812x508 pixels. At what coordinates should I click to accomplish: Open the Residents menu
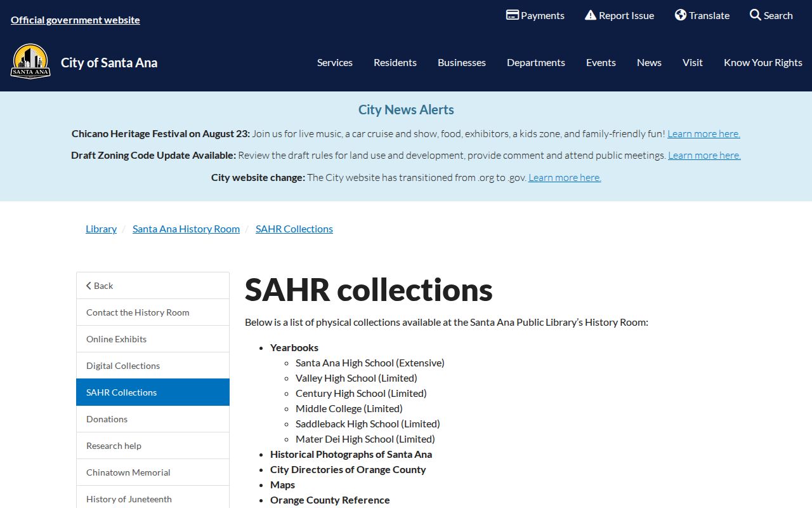tap(395, 62)
